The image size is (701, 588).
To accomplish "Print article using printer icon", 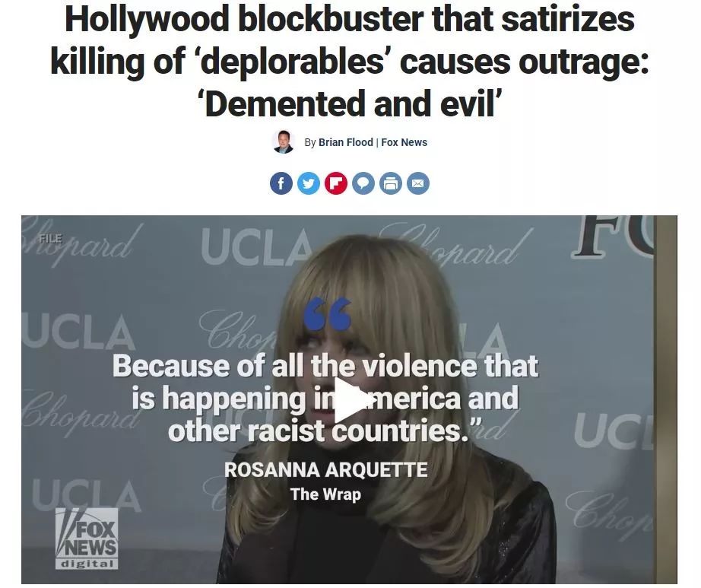I will [391, 183].
